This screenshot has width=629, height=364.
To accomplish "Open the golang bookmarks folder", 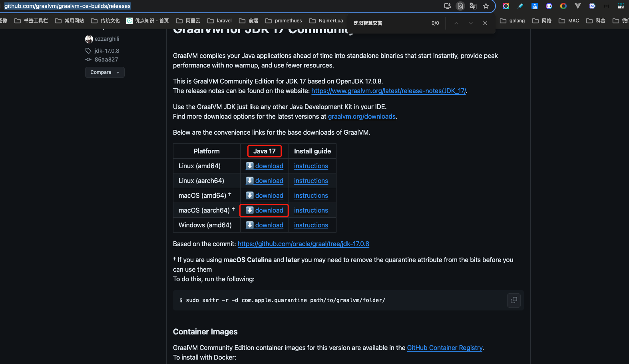I will (x=512, y=21).
